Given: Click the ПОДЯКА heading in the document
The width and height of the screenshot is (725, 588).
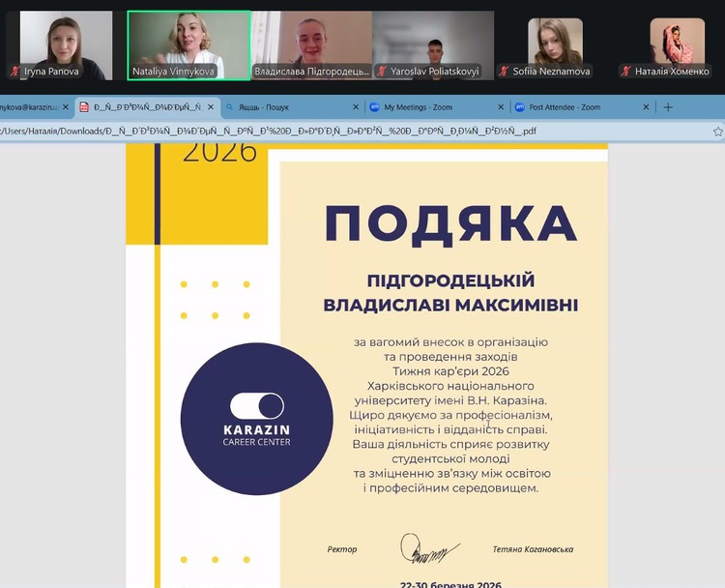Looking at the screenshot, I should click(x=450, y=222).
